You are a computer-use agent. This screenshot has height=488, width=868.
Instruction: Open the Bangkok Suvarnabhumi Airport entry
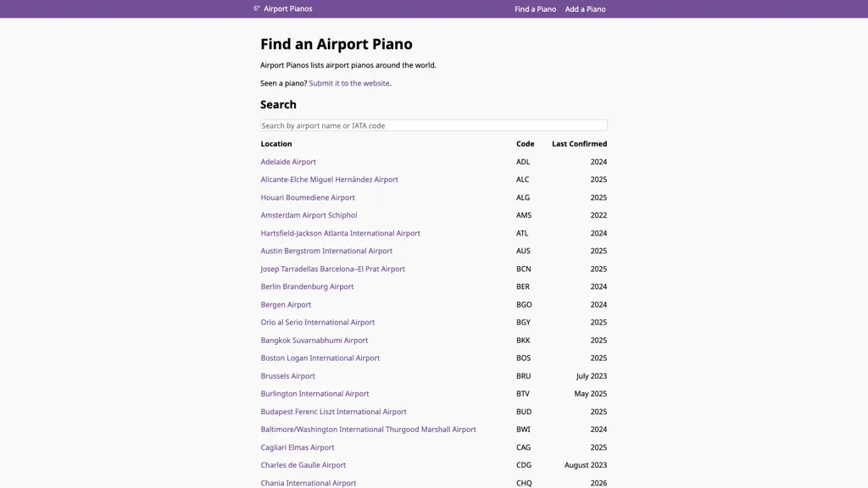pos(314,340)
